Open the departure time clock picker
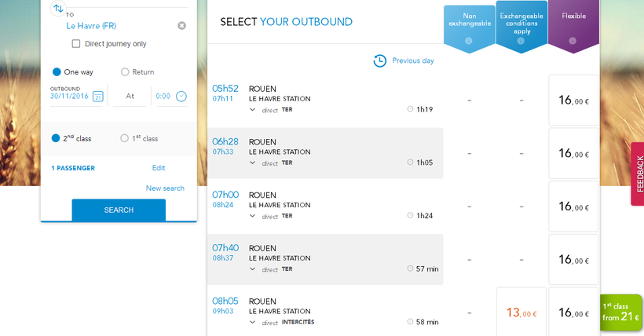 181,97
